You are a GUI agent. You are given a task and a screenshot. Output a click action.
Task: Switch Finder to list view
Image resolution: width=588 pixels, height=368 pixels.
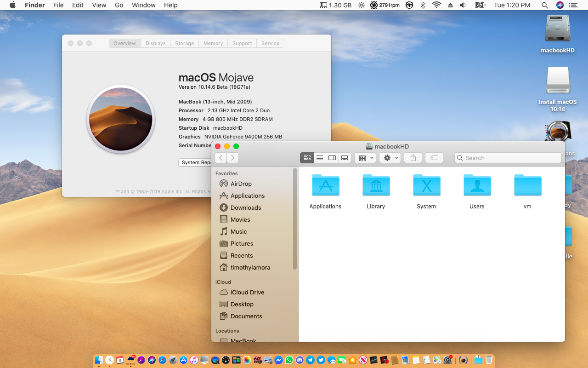320,158
